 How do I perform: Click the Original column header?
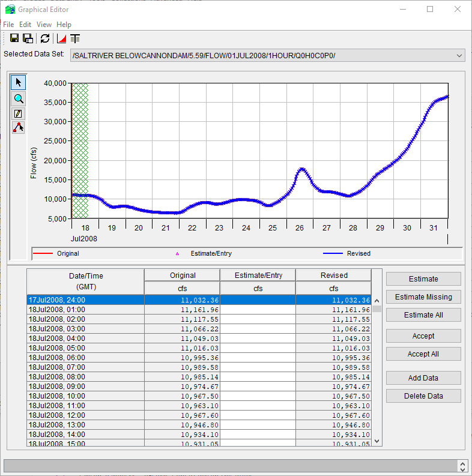[x=182, y=276]
